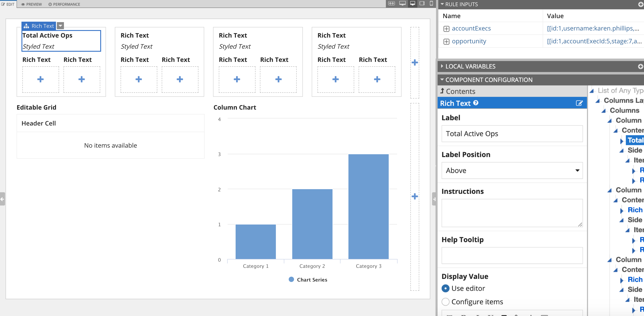Image resolution: width=644 pixels, height=316 pixels.
Task: Expand the highlighted Total tree node arrow
Action: click(622, 141)
